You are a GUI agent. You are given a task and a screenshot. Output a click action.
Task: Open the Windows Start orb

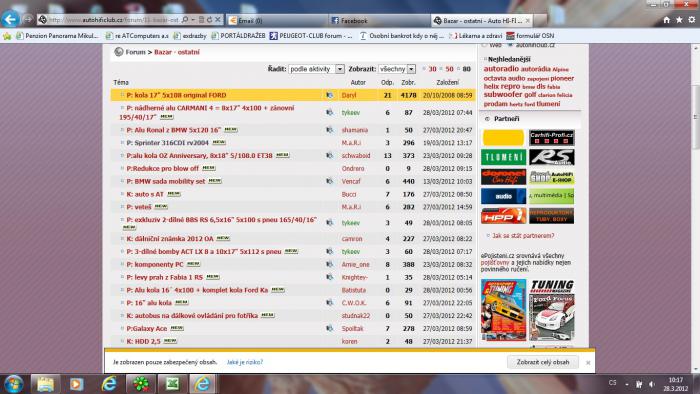[x=13, y=384]
